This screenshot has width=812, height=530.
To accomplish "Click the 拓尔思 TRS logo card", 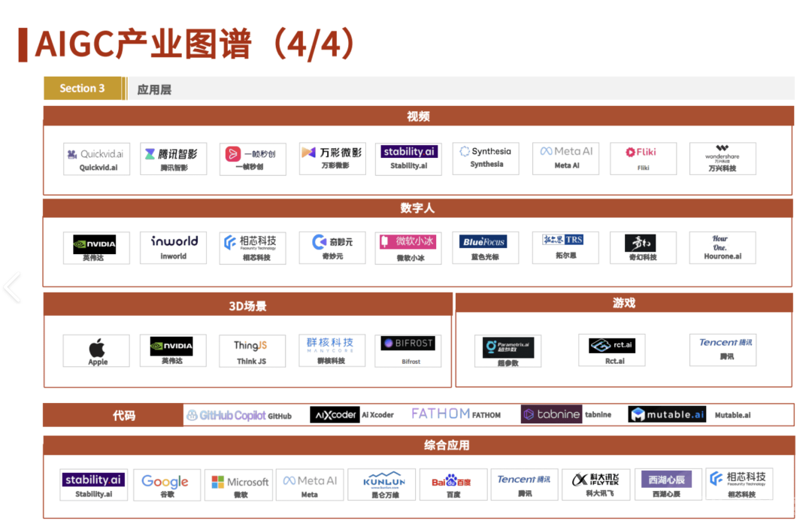I will 566,248.
